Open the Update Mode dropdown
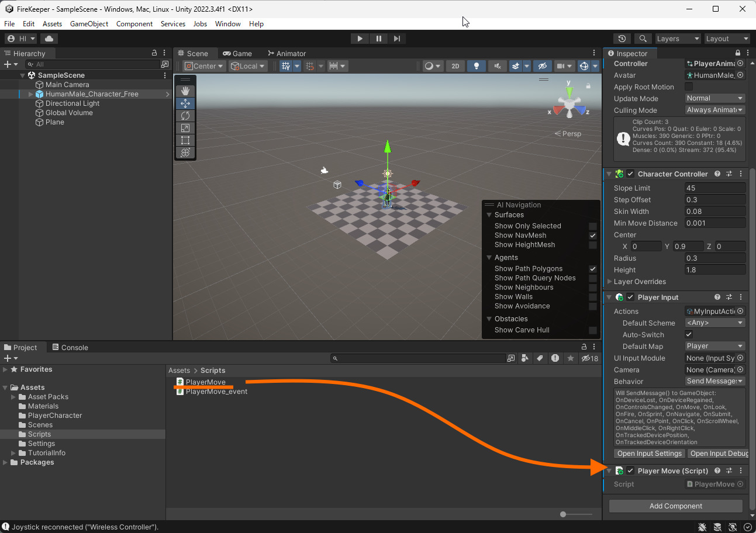The width and height of the screenshot is (756, 533). [715, 99]
